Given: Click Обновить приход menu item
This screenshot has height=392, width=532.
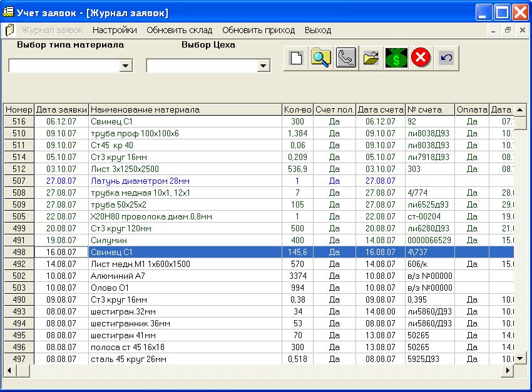Looking at the screenshot, I should 258,30.
